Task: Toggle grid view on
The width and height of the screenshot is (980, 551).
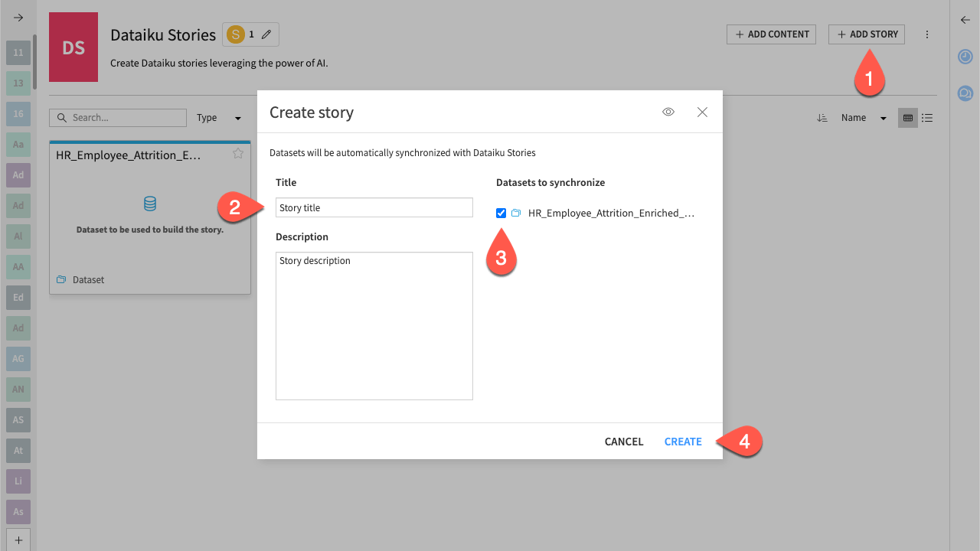Action: [908, 118]
